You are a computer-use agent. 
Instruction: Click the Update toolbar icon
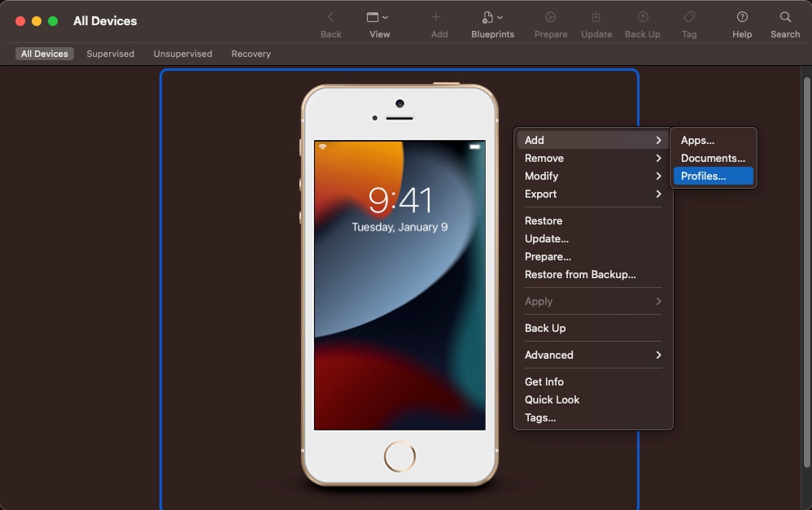[x=596, y=17]
